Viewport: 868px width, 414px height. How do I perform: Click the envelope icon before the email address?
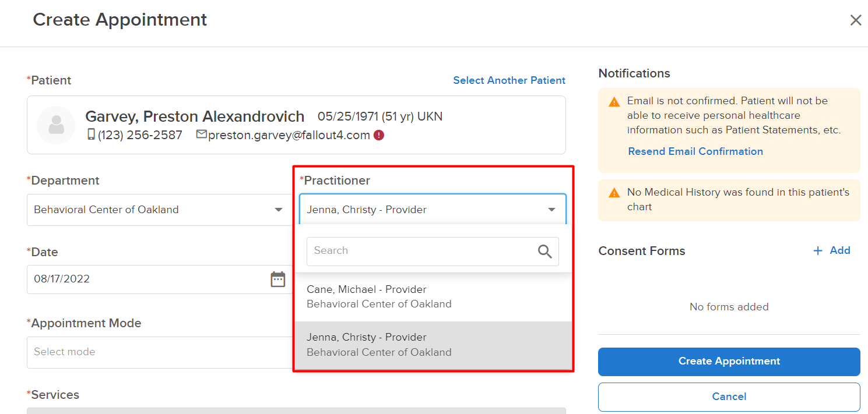202,135
